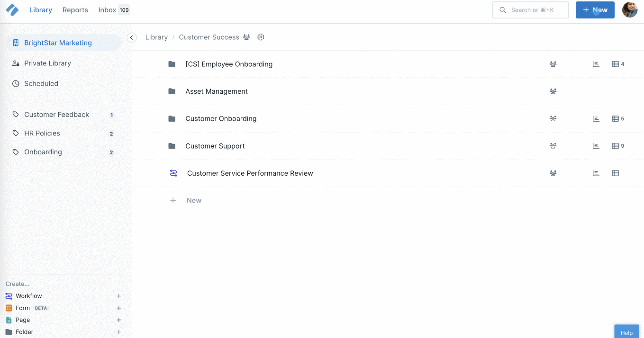644x338 pixels.
Task: Click the Customer Service Performance Review workflow icon
Action: [173, 173]
